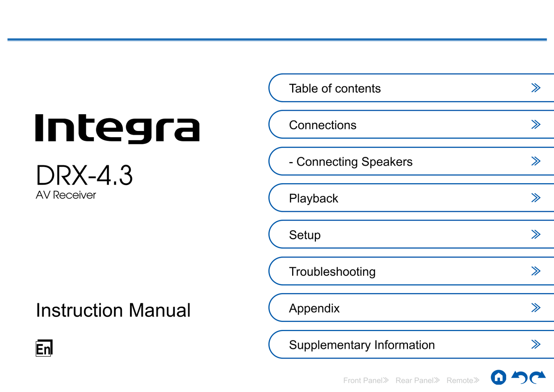Click the forward arrow icon
The height and width of the screenshot is (392, 554).
pos(538,377)
